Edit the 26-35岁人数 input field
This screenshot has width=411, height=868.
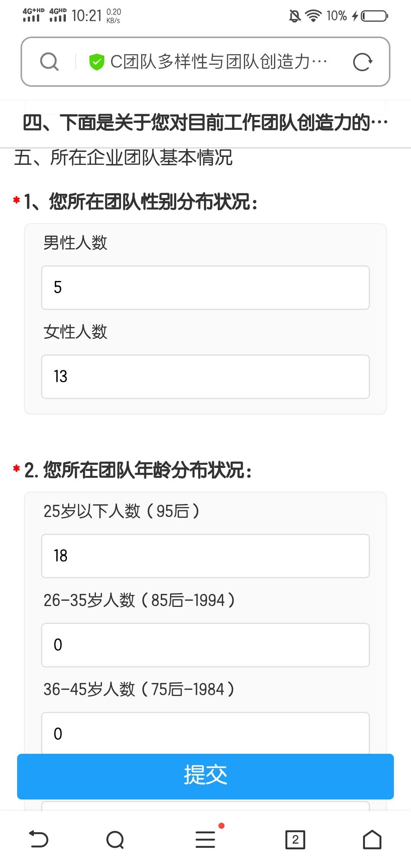205,645
